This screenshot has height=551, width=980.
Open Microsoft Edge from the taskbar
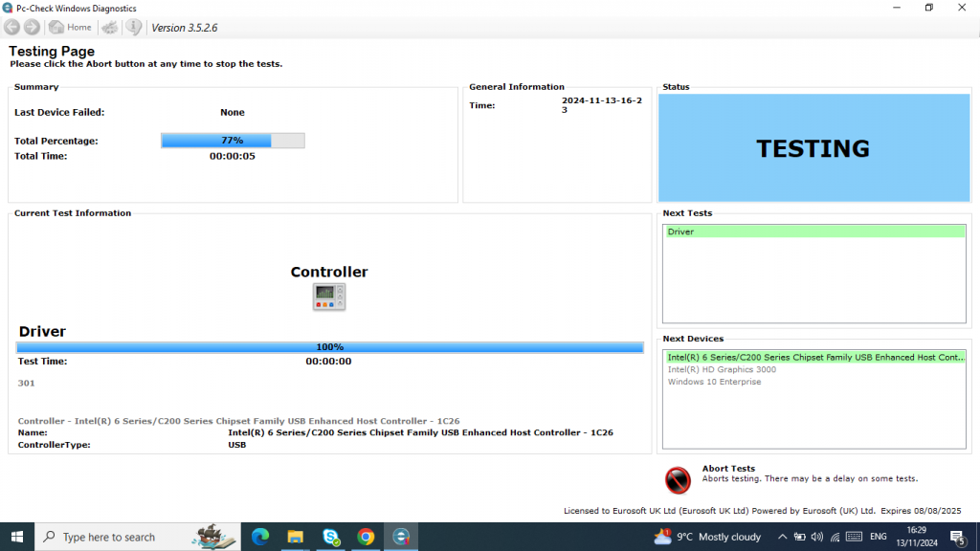[x=260, y=537]
